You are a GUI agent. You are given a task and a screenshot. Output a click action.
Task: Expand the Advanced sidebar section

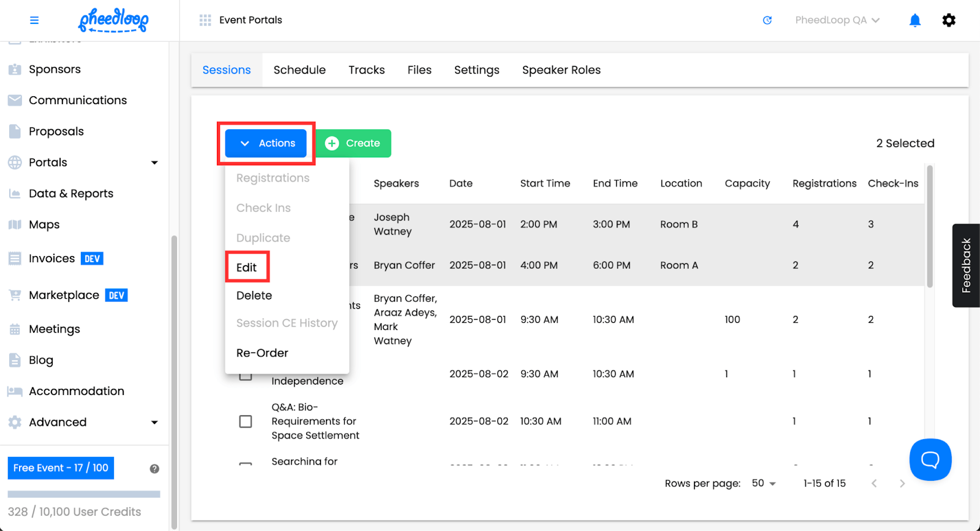154,422
